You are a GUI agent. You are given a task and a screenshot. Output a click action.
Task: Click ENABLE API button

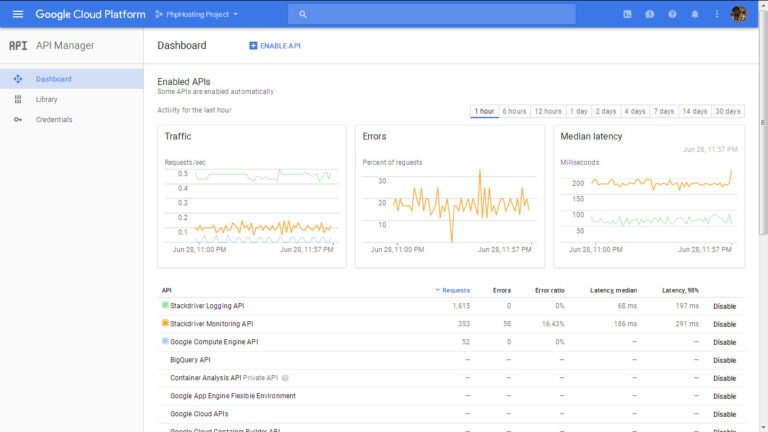(x=275, y=46)
